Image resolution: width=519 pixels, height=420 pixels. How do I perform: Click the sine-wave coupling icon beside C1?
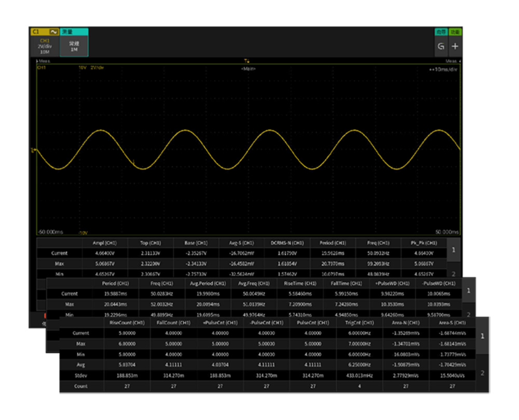pos(54,32)
